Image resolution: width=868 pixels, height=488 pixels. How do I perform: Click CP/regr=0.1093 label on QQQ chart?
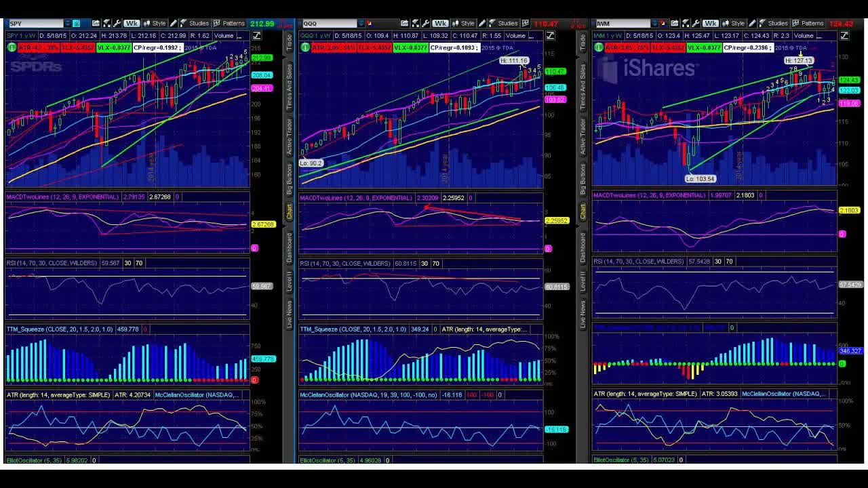click(x=455, y=47)
